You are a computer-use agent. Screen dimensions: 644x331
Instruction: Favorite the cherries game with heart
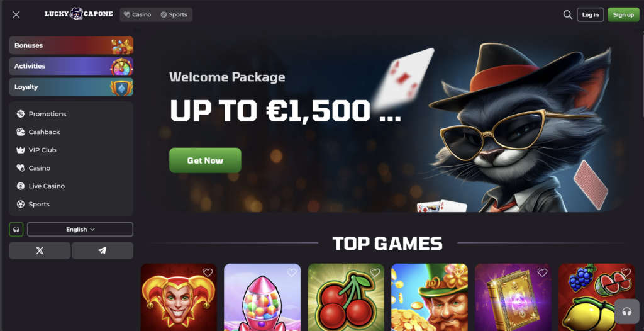pos(375,272)
